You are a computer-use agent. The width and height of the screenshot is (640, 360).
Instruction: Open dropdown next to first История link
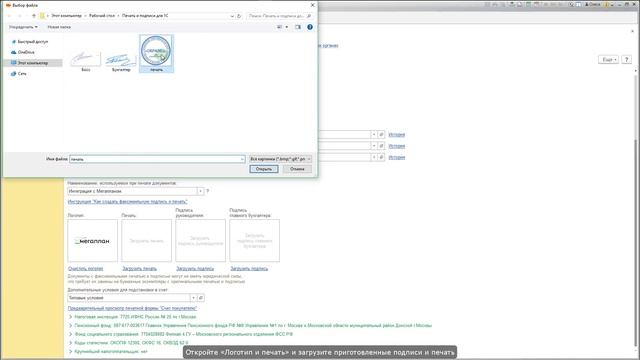click(373, 134)
